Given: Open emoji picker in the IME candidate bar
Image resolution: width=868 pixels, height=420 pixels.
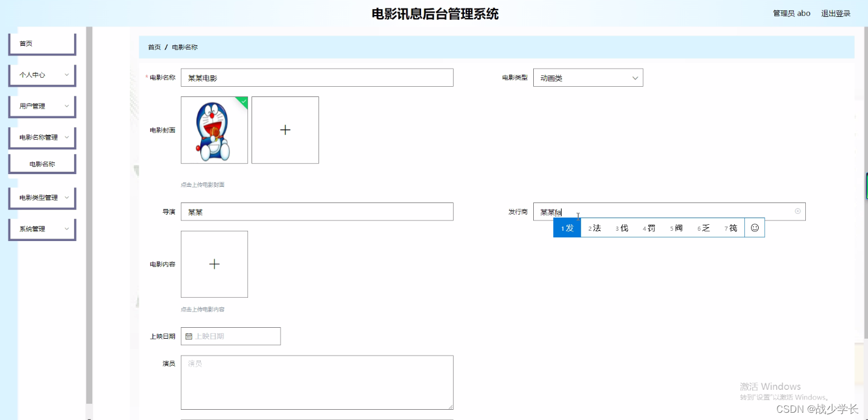Looking at the screenshot, I should point(755,228).
